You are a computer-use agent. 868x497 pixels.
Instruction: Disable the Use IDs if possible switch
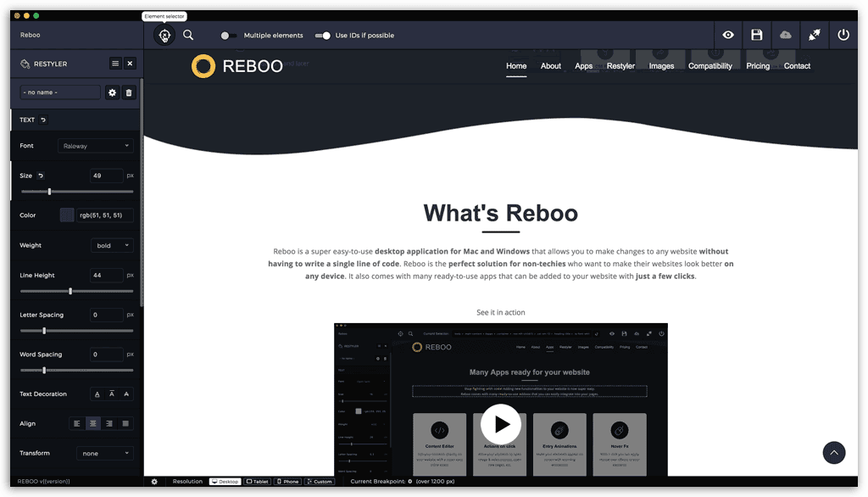click(x=322, y=36)
